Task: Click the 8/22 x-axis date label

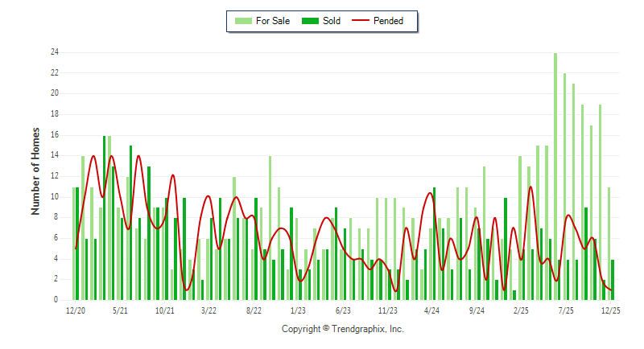Action: [254, 310]
